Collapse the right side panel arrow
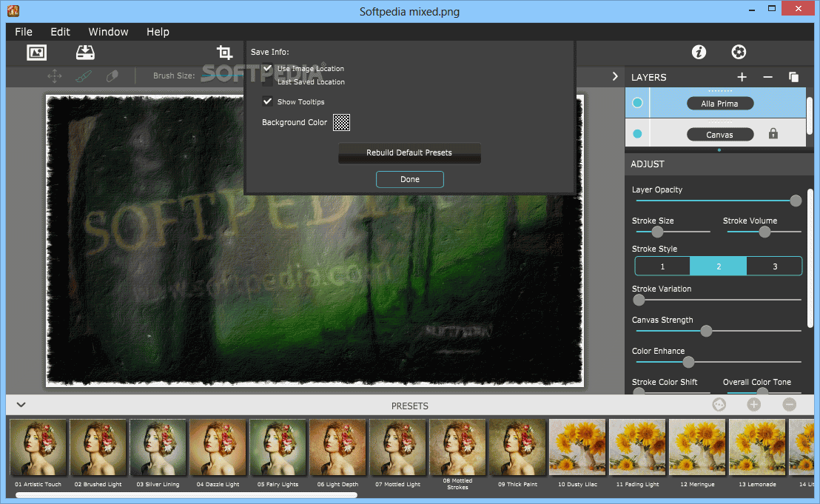This screenshot has width=820, height=504. (615, 76)
